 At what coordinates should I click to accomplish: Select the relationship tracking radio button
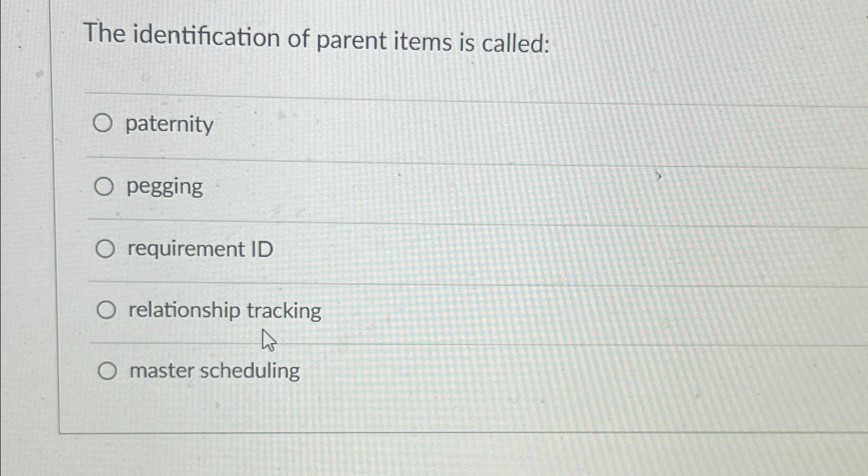pyautogui.click(x=106, y=310)
